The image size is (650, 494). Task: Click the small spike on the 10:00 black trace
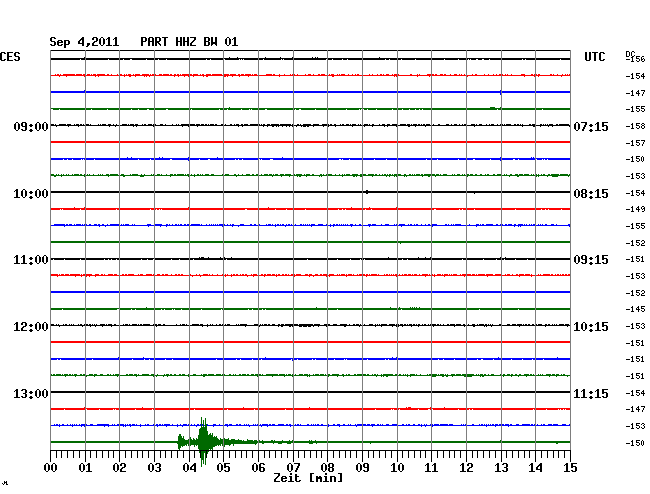[x=367, y=192]
